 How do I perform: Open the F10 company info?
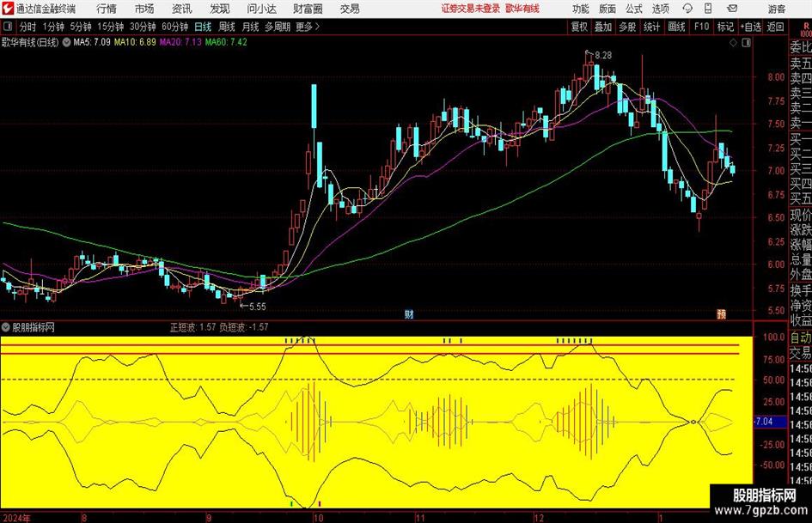coord(702,27)
